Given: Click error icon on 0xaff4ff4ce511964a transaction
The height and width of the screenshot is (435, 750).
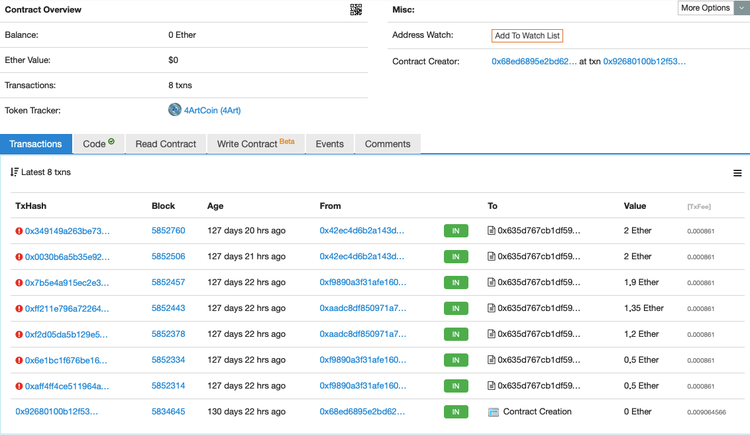Looking at the screenshot, I should [19, 386].
